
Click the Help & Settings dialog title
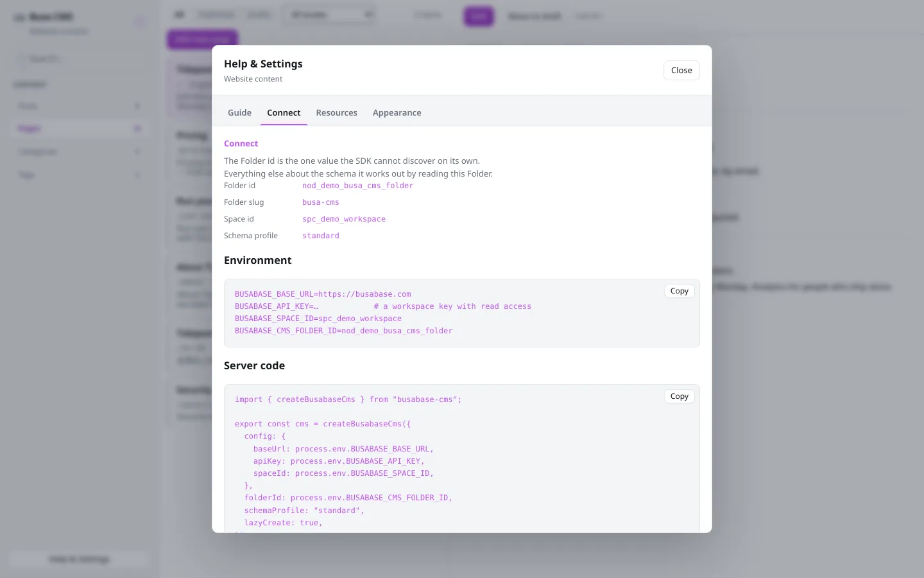[x=263, y=64]
